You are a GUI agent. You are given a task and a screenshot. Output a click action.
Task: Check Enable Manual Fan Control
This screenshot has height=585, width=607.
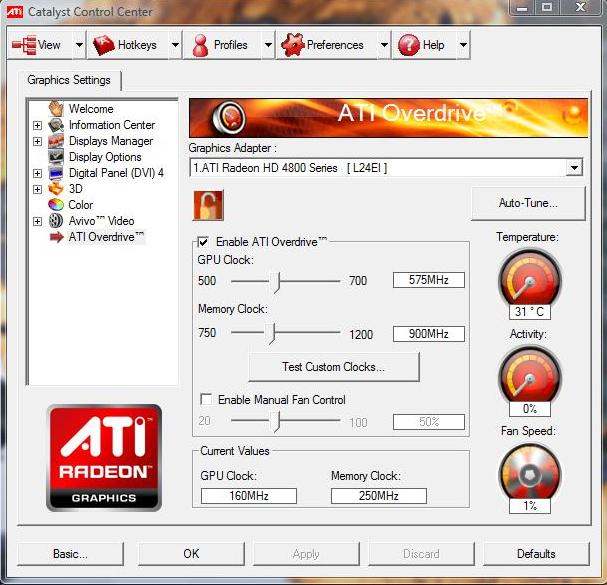point(206,399)
